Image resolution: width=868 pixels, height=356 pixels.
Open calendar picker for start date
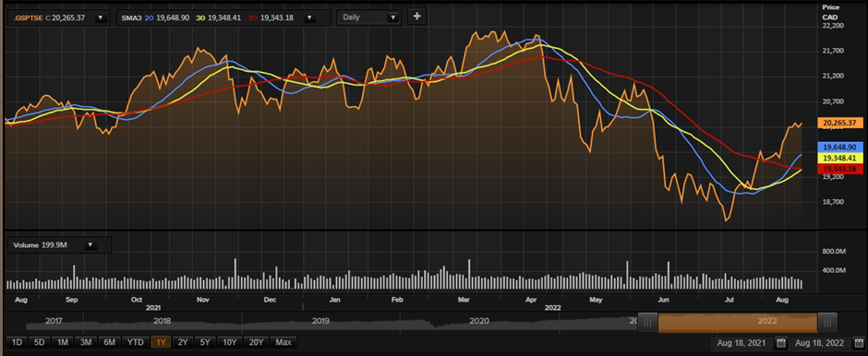(781, 343)
